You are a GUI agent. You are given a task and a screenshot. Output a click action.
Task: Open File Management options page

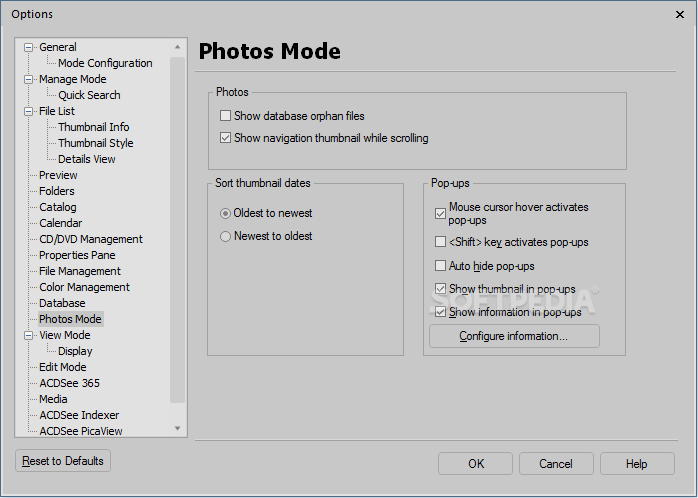pos(80,271)
